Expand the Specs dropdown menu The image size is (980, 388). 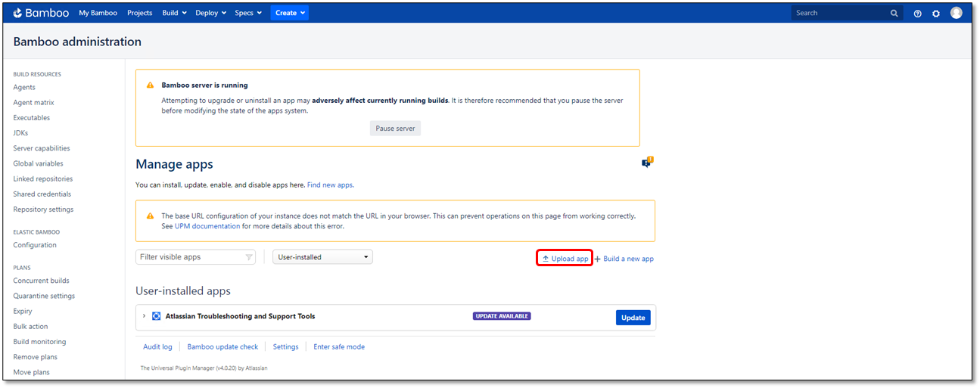248,13
